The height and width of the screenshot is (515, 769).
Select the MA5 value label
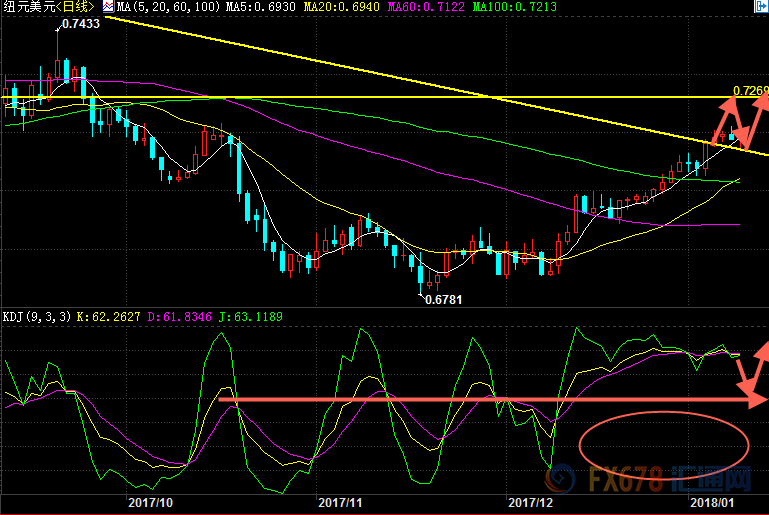click(x=249, y=7)
